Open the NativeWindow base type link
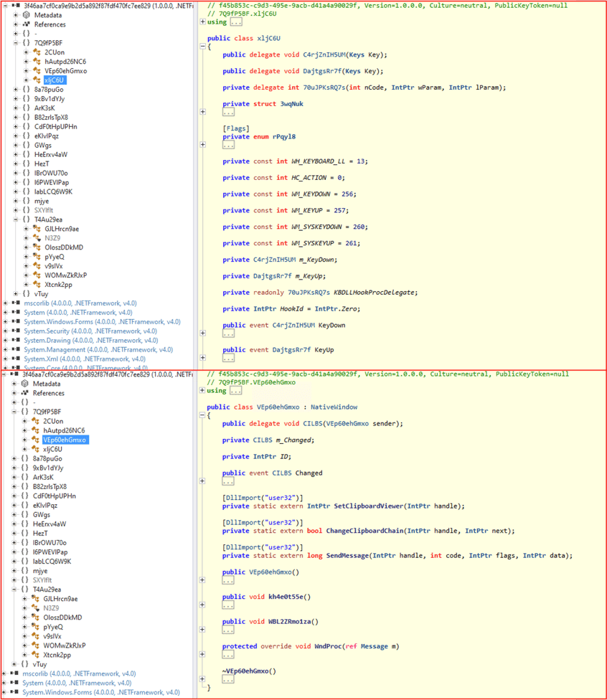This screenshot has width=607, height=700. pyautogui.click(x=334, y=407)
